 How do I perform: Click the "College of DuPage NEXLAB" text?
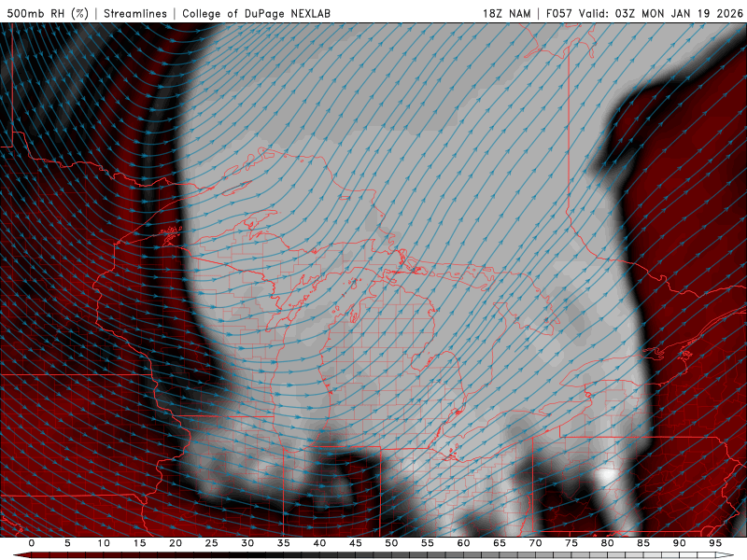(x=256, y=13)
